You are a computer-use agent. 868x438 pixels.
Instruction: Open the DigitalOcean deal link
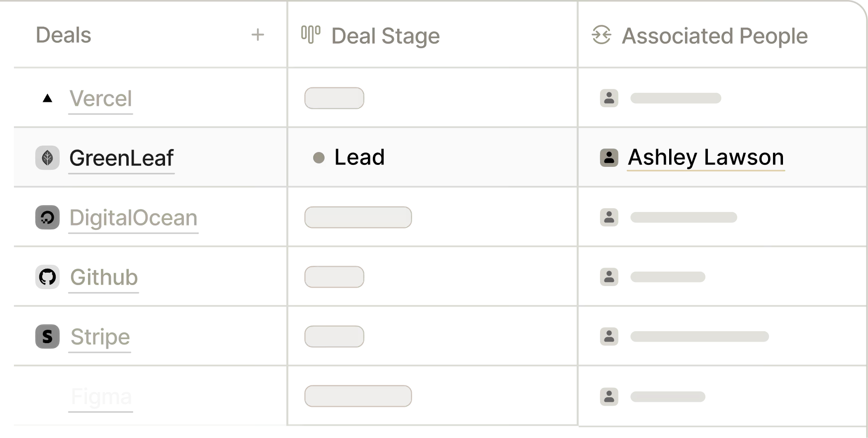pos(133,218)
